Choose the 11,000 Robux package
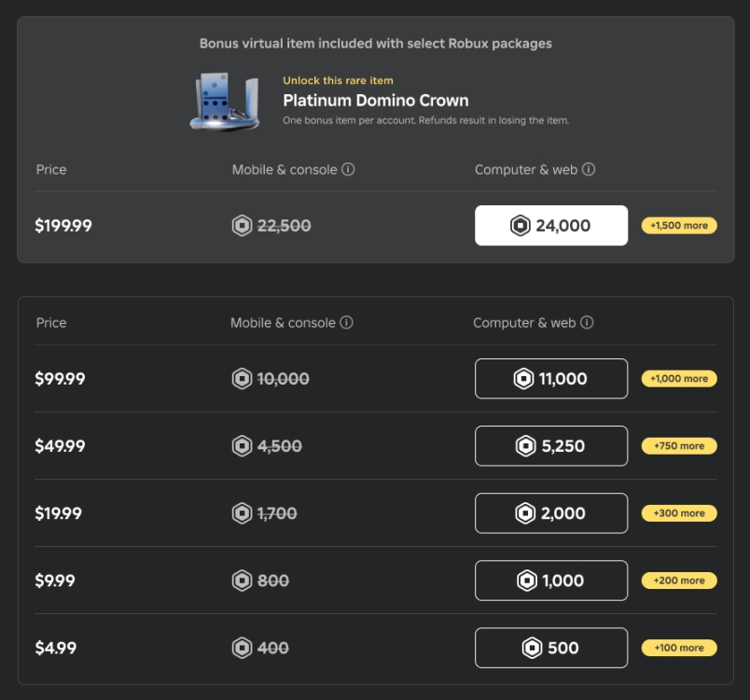Image resolution: width=750 pixels, height=700 pixels. pos(550,378)
